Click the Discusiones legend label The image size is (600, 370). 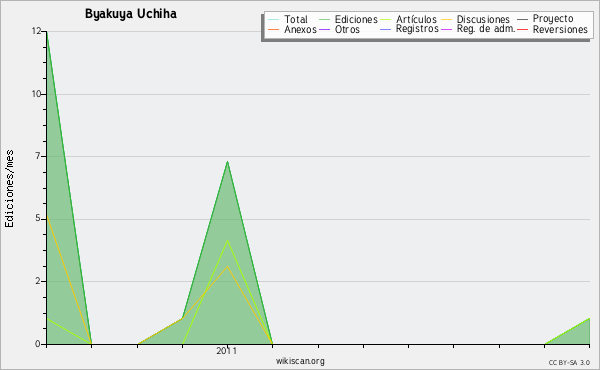tap(483, 19)
